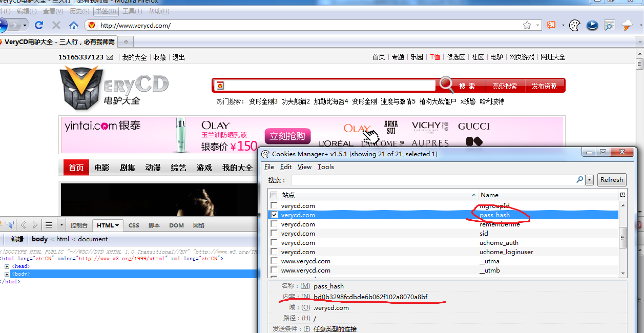This screenshot has width=644, height=333.
Task: Click the red 搜索 search button
Action: click(467, 86)
